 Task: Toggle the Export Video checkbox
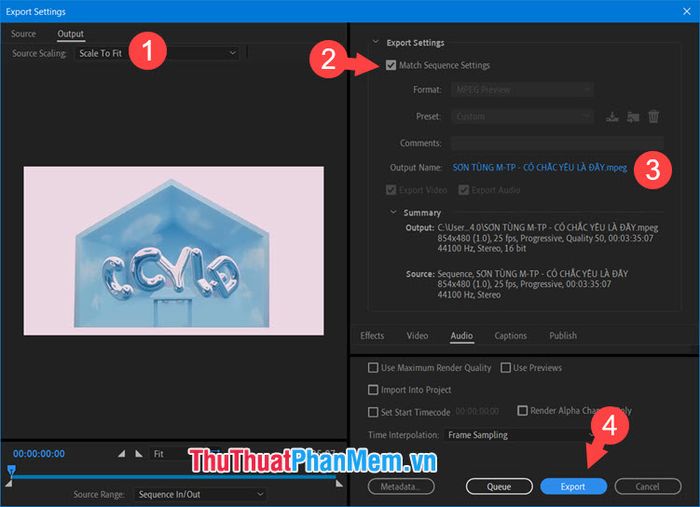click(391, 190)
